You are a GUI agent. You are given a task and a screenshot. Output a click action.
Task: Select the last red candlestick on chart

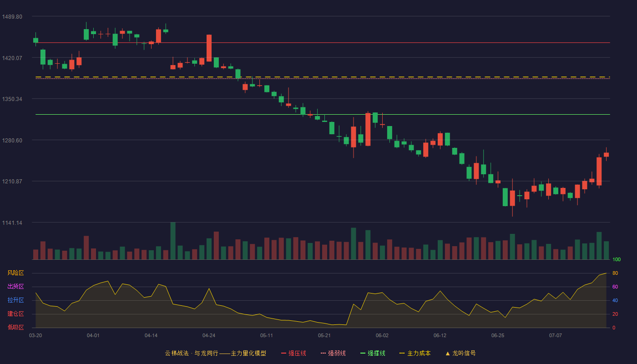(606, 154)
